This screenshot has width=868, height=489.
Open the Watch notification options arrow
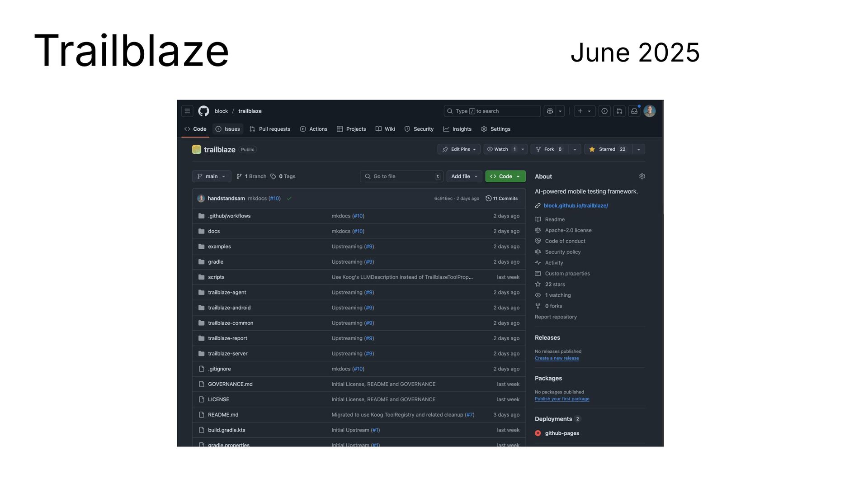coord(523,149)
